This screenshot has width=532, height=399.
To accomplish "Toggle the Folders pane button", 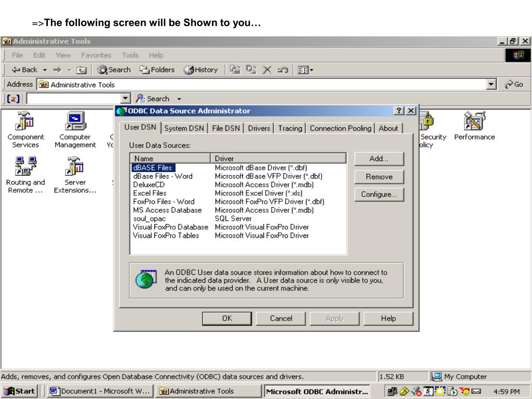I will [x=157, y=70].
